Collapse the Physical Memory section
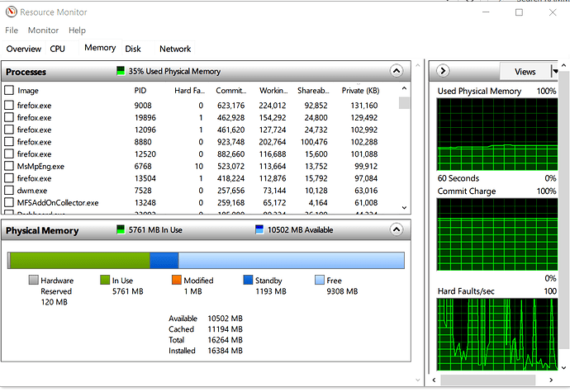 [397, 230]
